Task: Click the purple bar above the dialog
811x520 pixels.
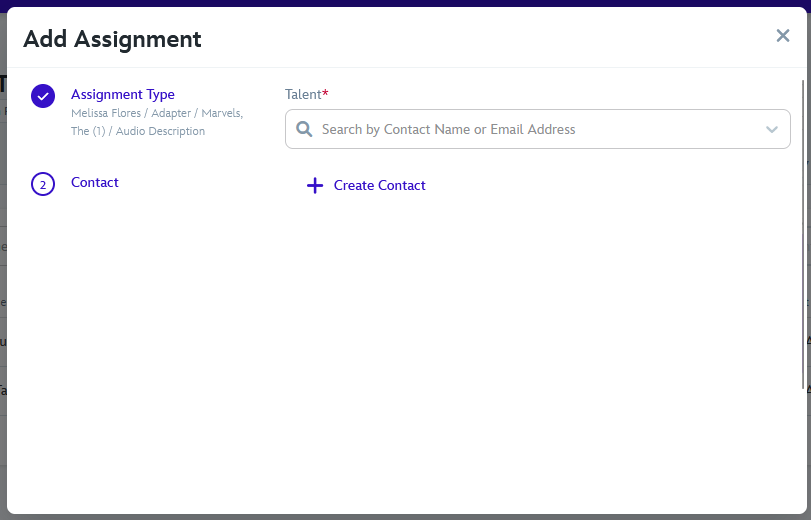Action: point(400,3)
